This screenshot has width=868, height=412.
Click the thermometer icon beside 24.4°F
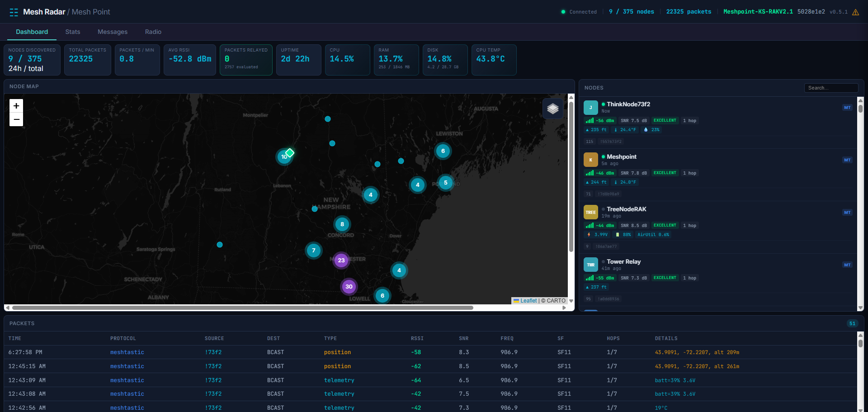point(616,129)
